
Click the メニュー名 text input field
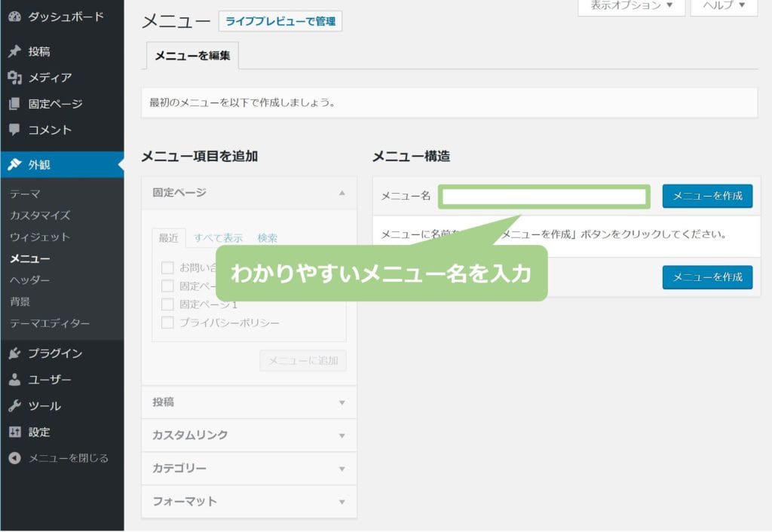pyautogui.click(x=544, y=197)
